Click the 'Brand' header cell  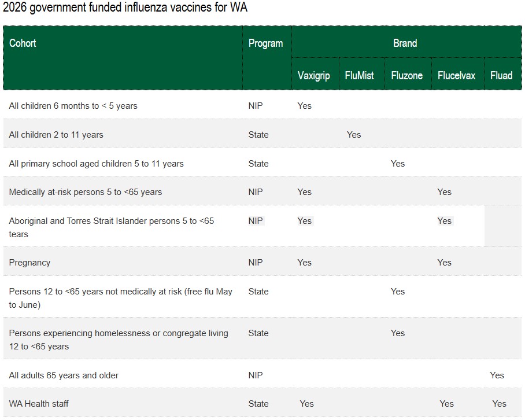[405, 43]
